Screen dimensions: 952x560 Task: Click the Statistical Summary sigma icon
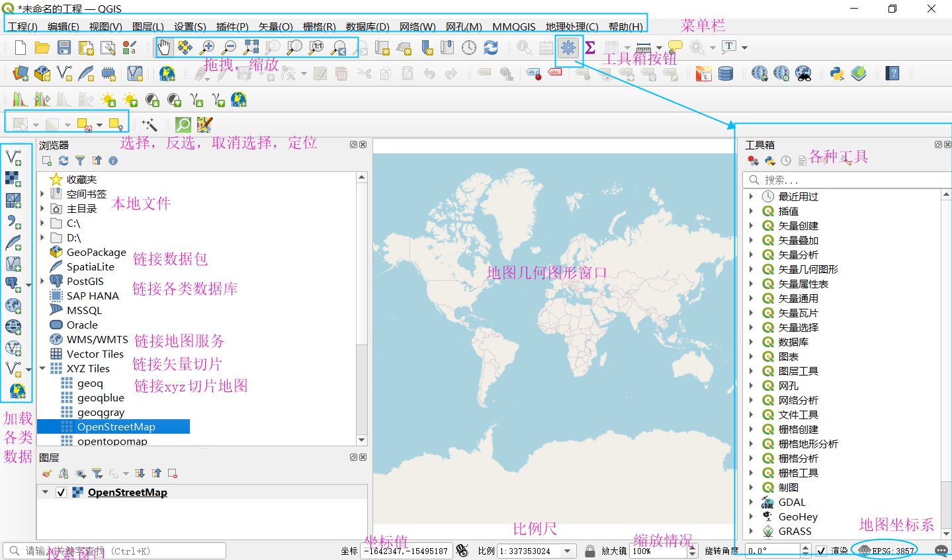(x=589, y=47)
